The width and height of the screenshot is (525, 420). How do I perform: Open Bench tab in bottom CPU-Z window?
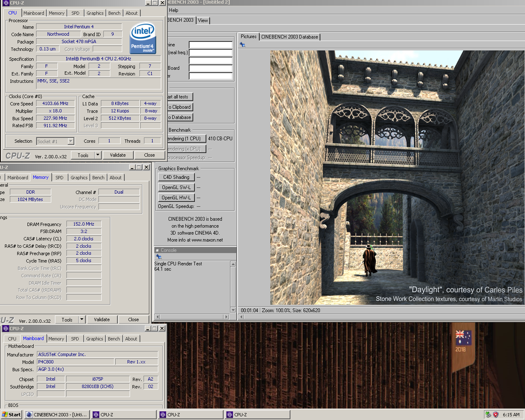(114, 339)
